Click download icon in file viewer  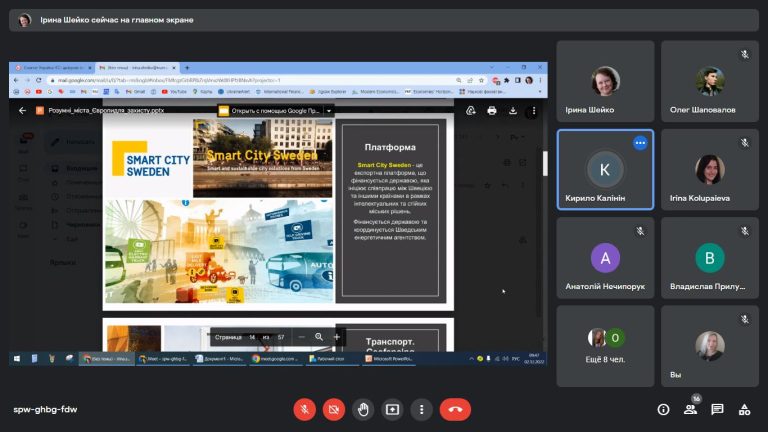(x=513, y=111)
